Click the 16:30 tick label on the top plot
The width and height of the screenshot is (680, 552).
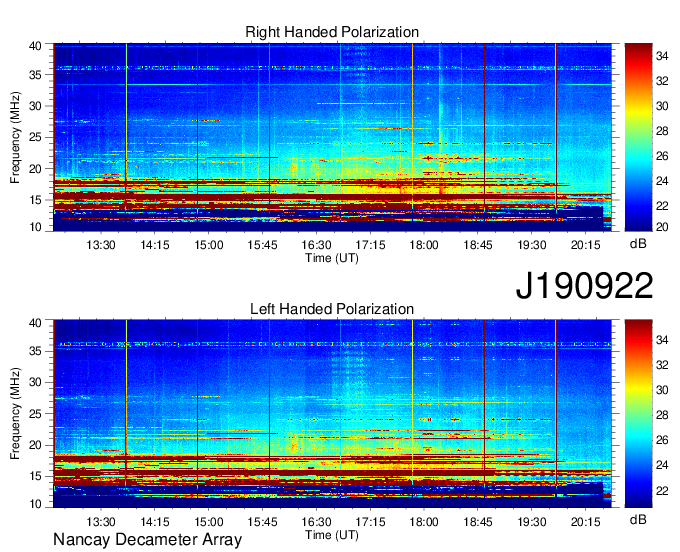[x=316, y=245]
